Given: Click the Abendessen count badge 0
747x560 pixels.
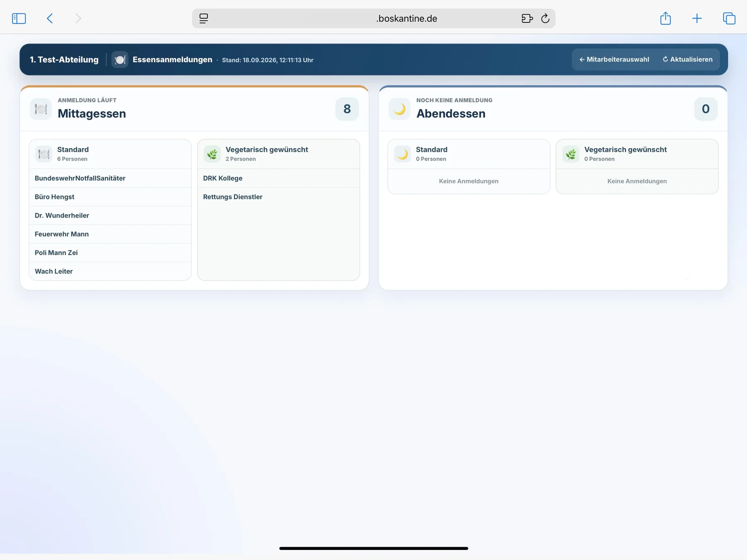Looking at the screenshot, I should 705,109.
